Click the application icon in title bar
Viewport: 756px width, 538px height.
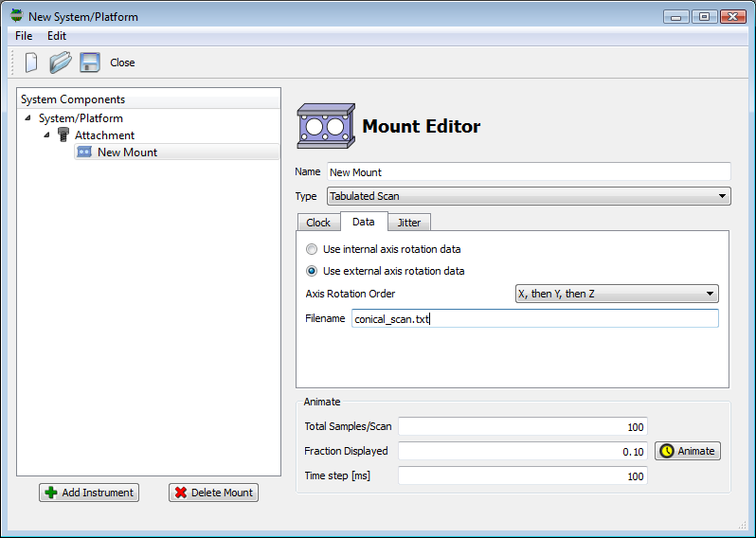pyautogui.click(x=17, y=16)
